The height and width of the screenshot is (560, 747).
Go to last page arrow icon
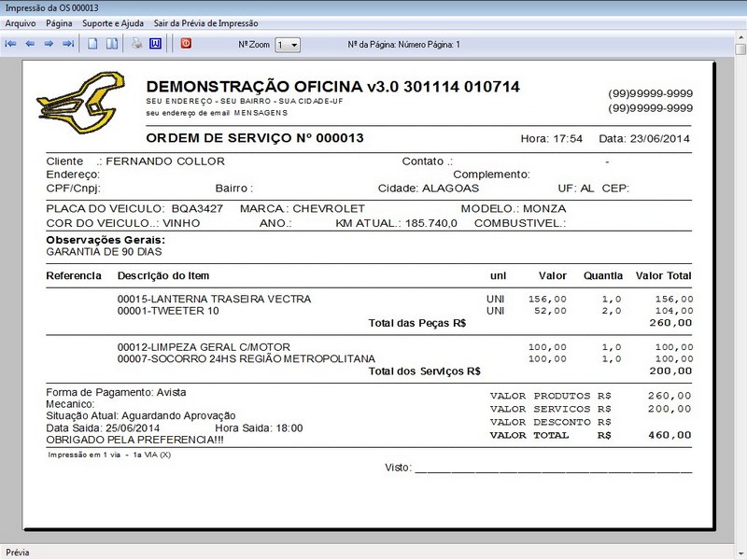coord(68,44)
